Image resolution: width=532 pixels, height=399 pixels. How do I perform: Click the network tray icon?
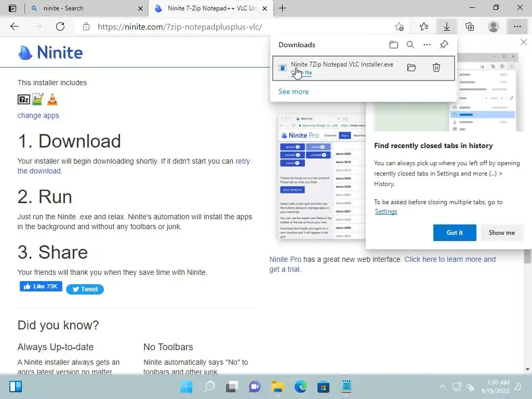457,387
